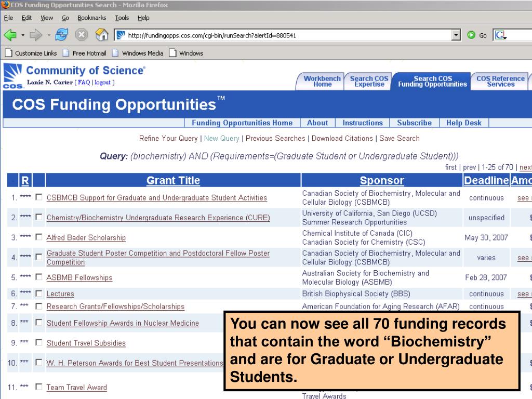Switch to Search COS Expertise tab
This screenshot has height=399, width=532.
tap(369, 82)
